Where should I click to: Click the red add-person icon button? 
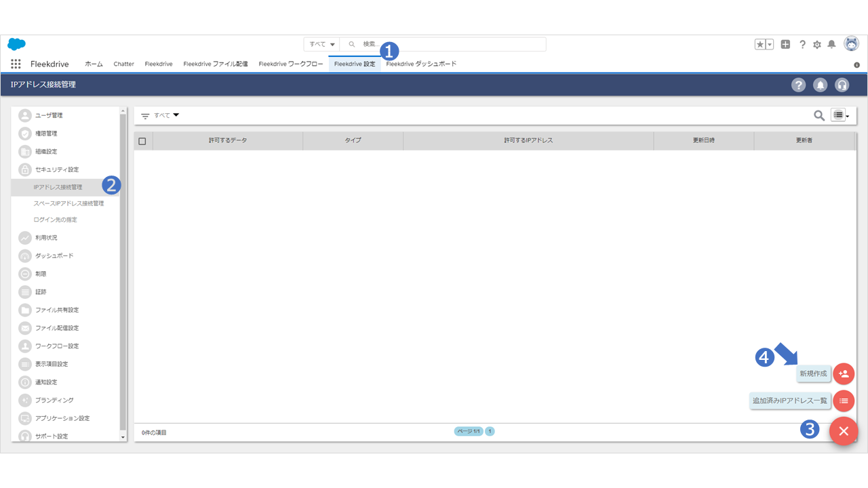844,373
